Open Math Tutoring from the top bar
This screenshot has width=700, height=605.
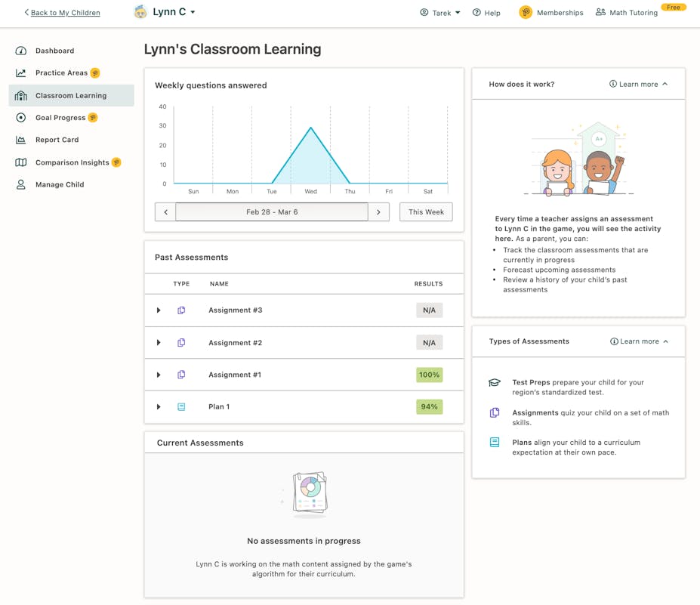(x=631, y=12)
